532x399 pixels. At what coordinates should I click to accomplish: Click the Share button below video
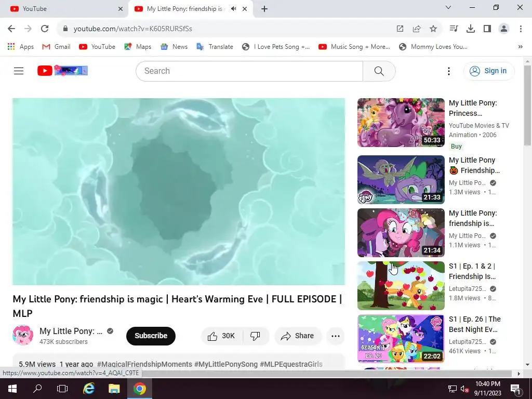298,336
